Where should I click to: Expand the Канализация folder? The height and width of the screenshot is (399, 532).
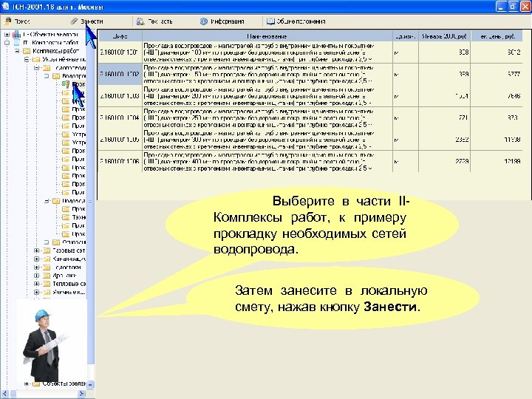(x=37, y=259)
